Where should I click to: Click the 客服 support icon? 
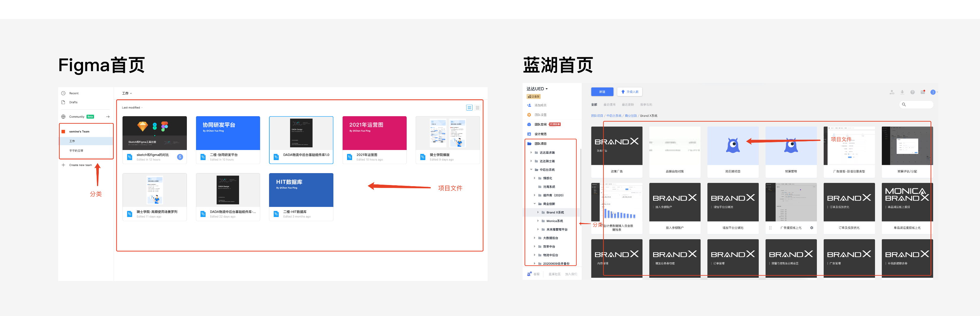529,274
